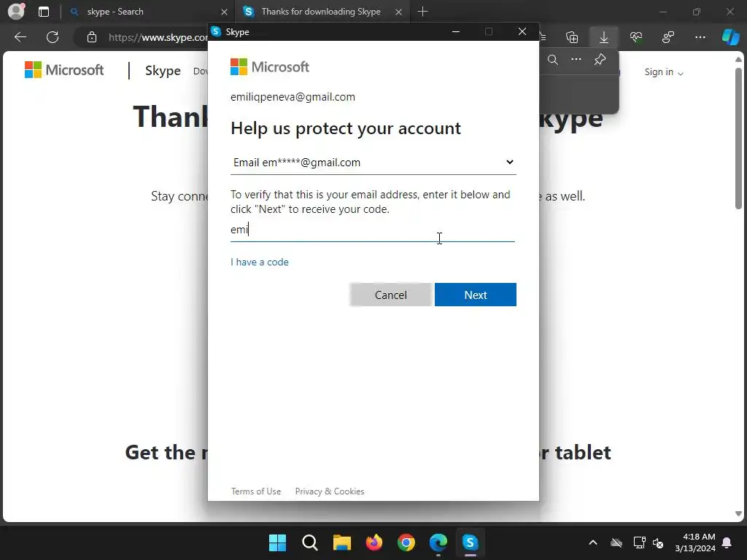Image resolution: width=747 pixels, height=560 pixels.
Task: Close the "Thanks for downloading Skype" tab
Action: (398, 12)
